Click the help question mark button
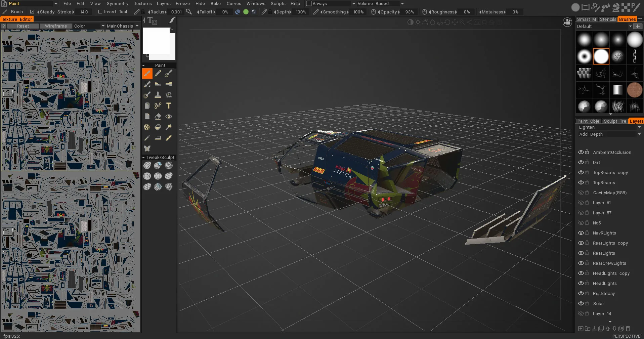The image size is (644, 339). (4, 26)
